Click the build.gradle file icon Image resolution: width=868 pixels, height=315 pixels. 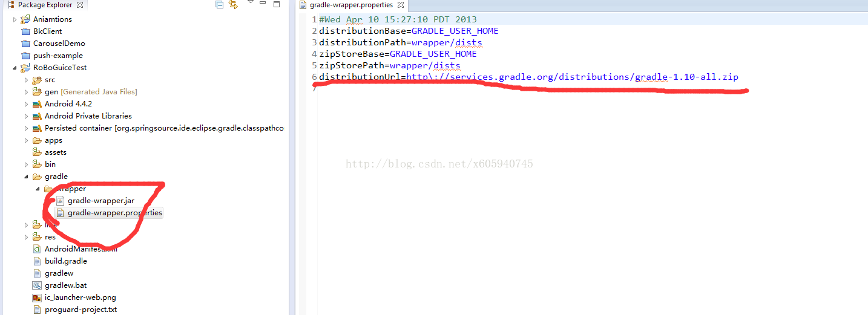pos(37,261)
